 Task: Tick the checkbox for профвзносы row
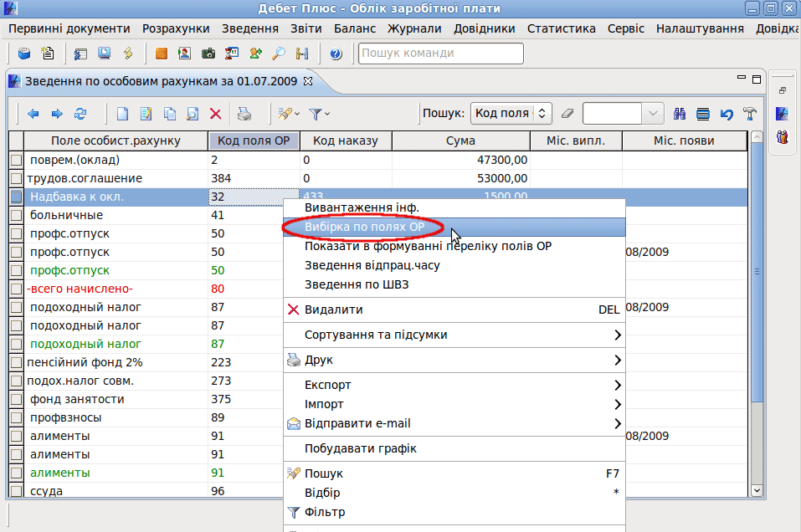(x=17, y=417)
